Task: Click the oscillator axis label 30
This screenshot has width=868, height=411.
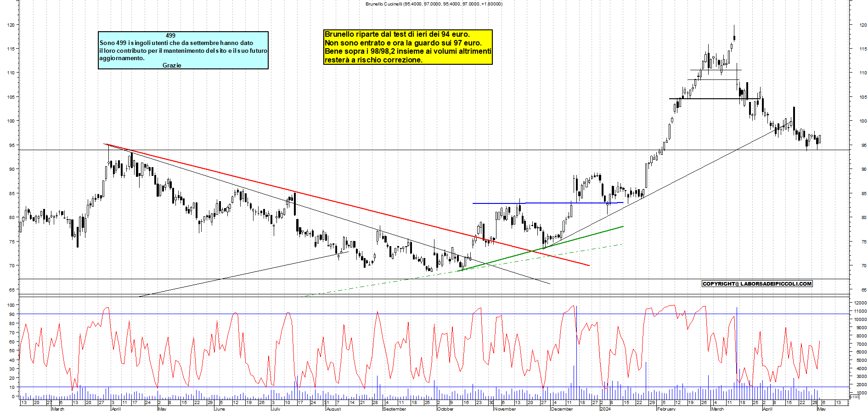Action: click(x=11, y=369)
